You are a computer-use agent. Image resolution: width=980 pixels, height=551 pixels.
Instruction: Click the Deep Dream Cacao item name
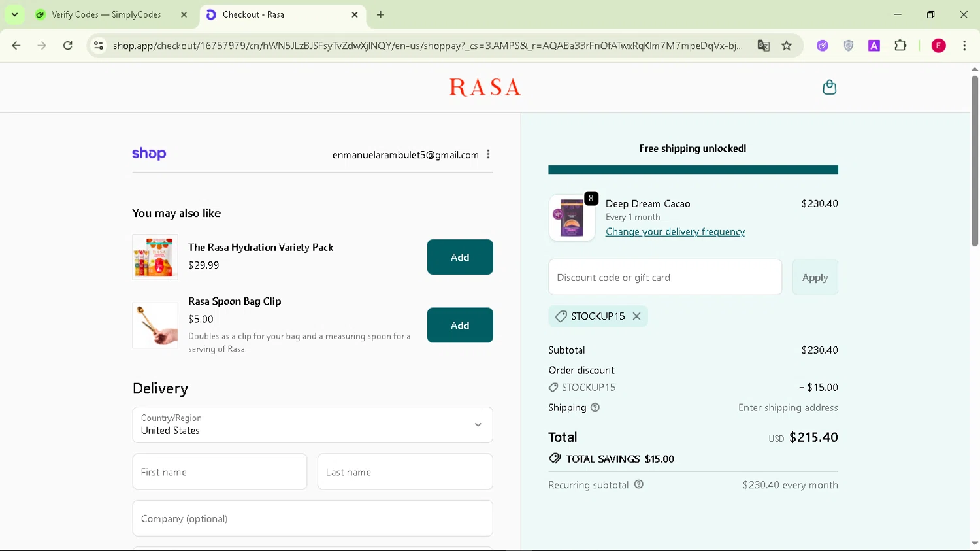648,204
